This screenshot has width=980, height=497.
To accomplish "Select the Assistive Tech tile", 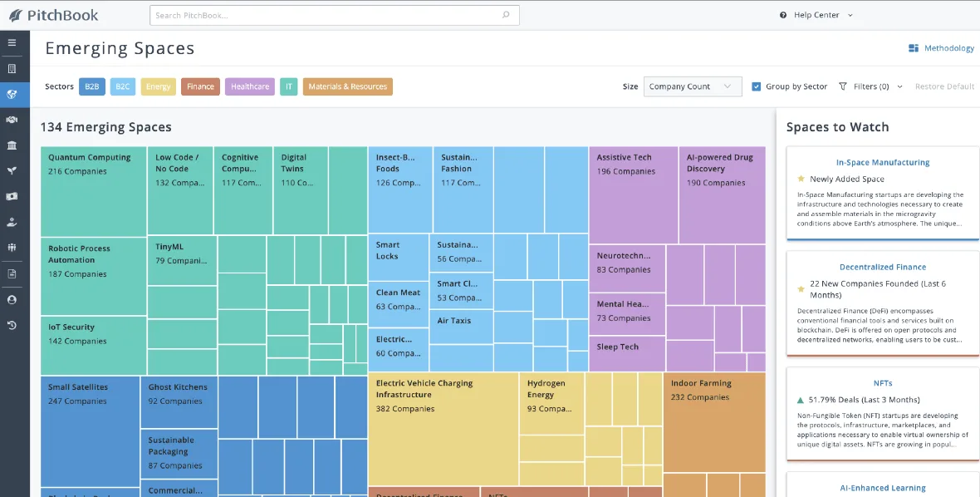I will click(x=633, y=195).
